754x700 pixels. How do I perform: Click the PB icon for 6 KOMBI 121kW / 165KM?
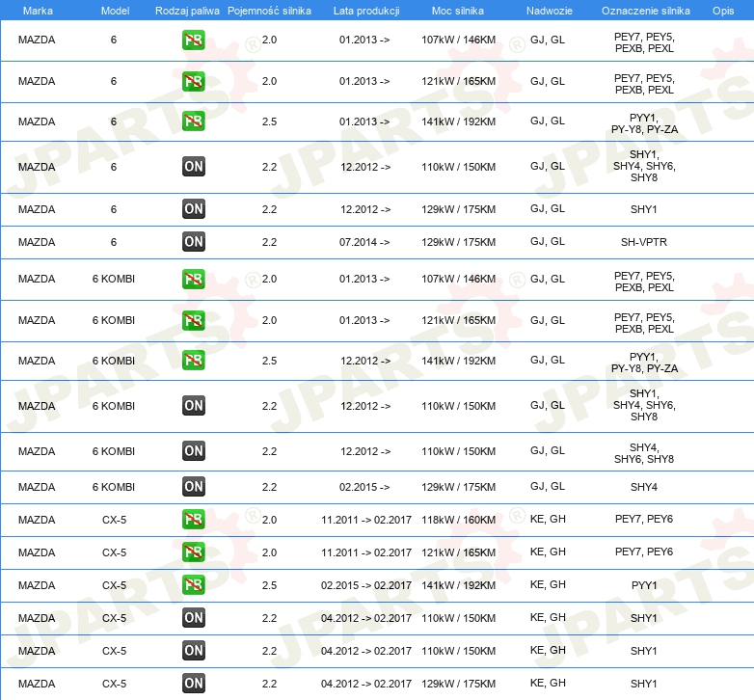[x=193, y=320]
